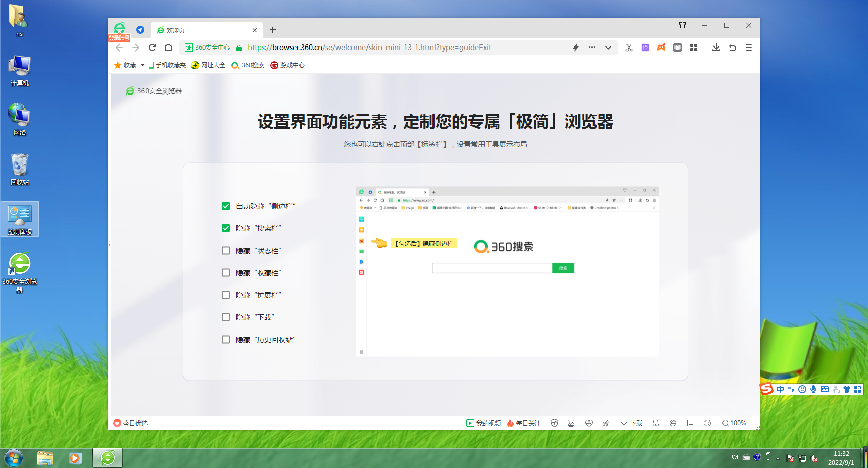This screenshot has width=868, height=468.
Task: Open the downloads toolbar icon
Action: [x=716, y=48]
